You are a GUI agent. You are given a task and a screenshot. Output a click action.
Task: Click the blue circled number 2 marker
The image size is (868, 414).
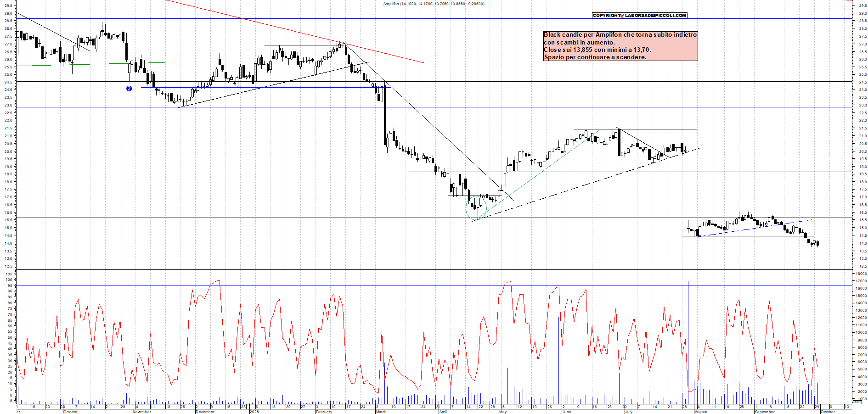[129, 89]
